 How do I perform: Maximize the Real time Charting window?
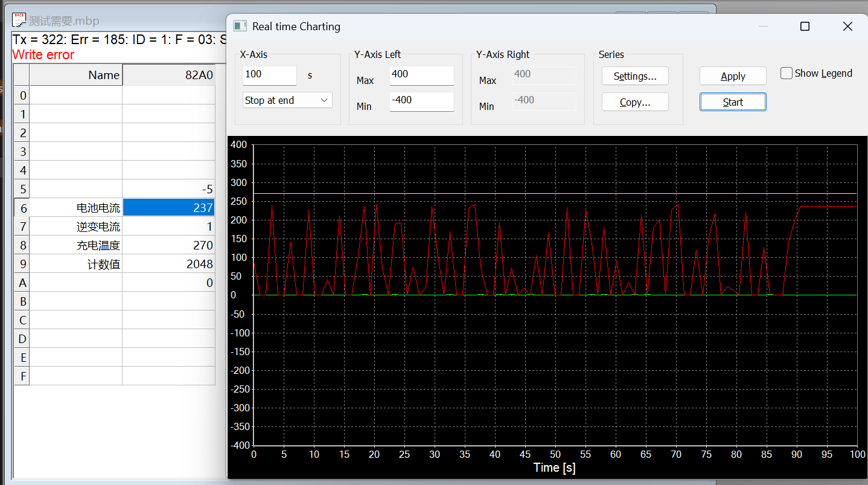pos(804,27)
